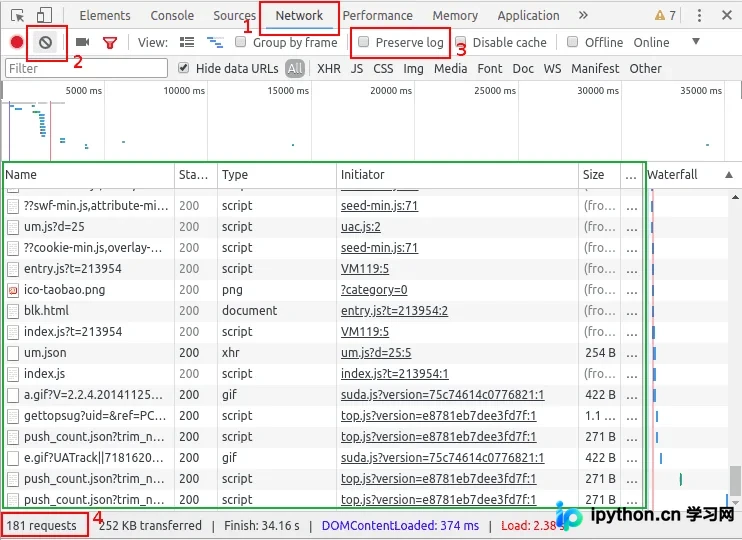Sort by the Size column header
This screenshot has width=742, height=540.
[599, 175]
